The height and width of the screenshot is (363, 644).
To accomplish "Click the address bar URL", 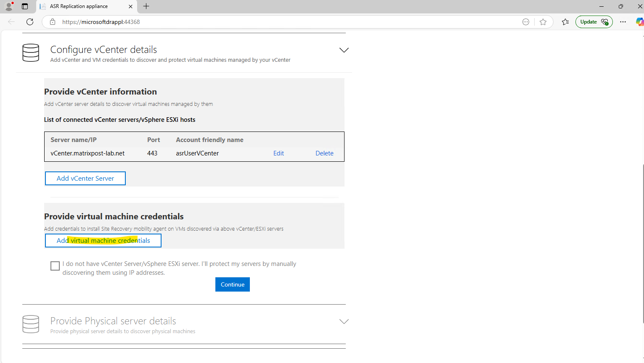I will pyautogui.click(x=101, y=22).
